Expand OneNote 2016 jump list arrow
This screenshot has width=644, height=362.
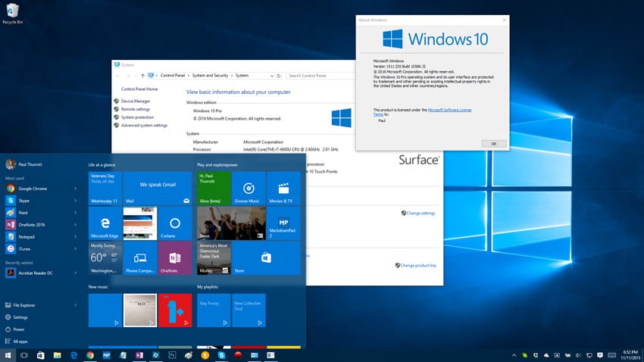(76, 224)
